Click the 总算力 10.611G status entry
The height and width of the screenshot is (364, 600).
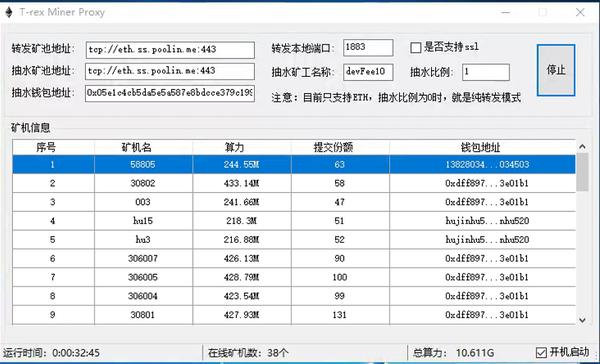coord(453,353)
